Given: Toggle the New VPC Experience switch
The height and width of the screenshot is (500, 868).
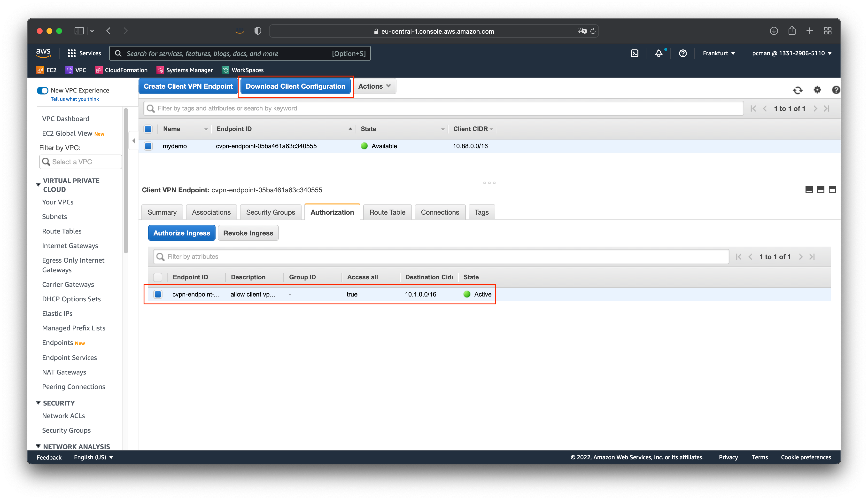Looking at the screenshot, I should pyautogui.click(x=43, y=90).
